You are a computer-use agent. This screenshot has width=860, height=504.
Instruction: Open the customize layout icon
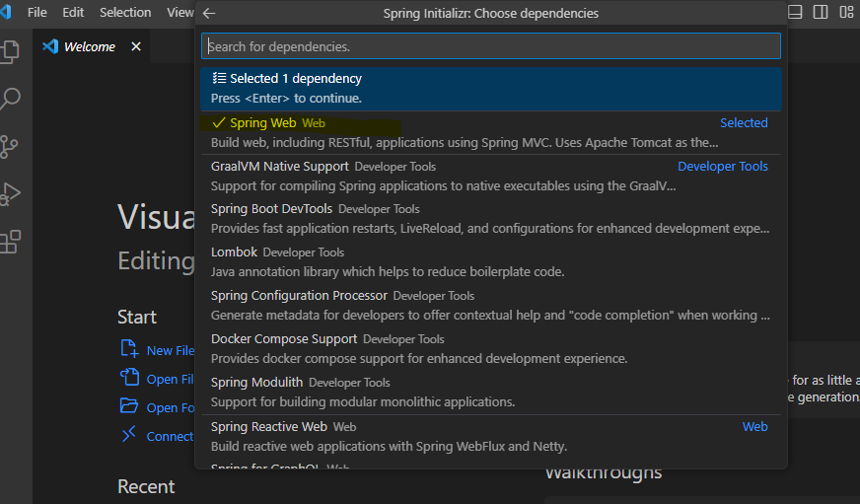[x=846, y=12]
